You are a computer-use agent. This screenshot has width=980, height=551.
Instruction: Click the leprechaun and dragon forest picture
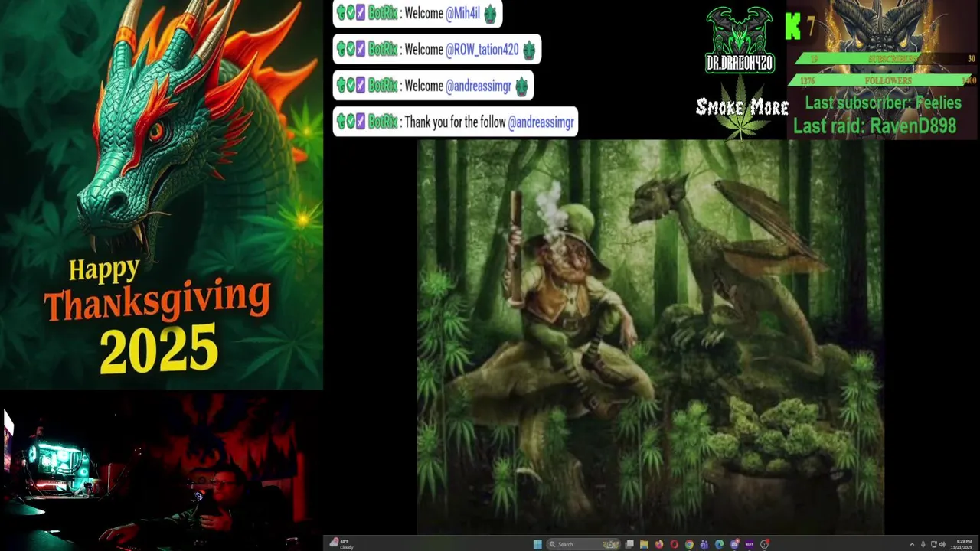[x=650, y=337]
